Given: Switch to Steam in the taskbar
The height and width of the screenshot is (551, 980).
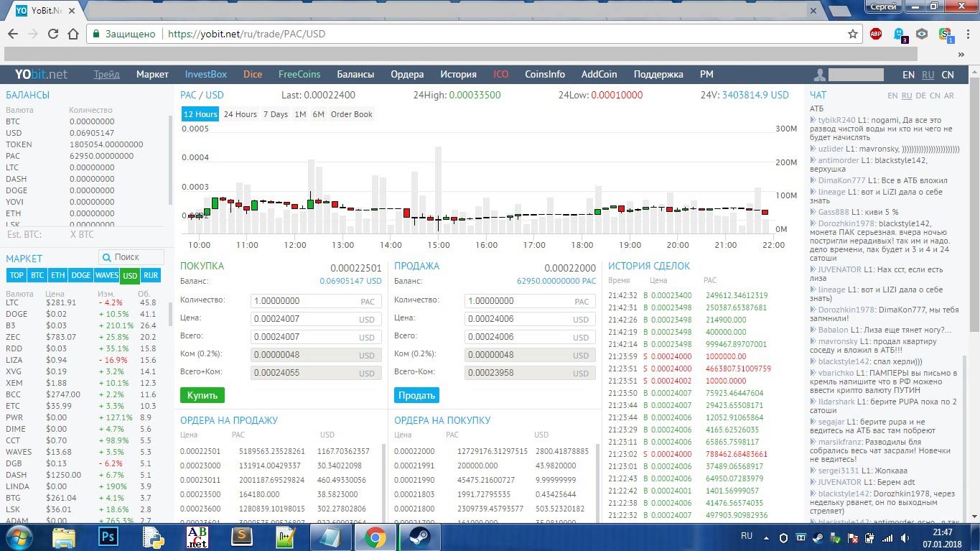Looking at the screenshot, I should [419, 537].
